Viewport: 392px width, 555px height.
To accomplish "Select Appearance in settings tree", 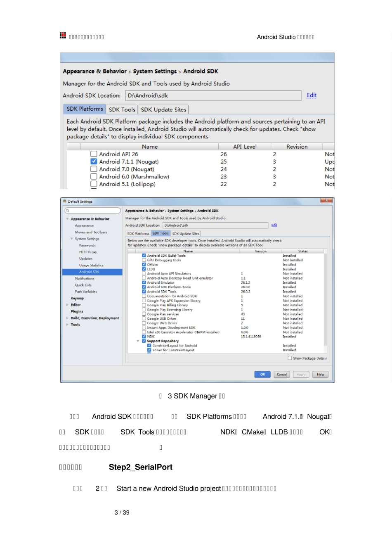I will pyautogui.click(x=84, y=225).
